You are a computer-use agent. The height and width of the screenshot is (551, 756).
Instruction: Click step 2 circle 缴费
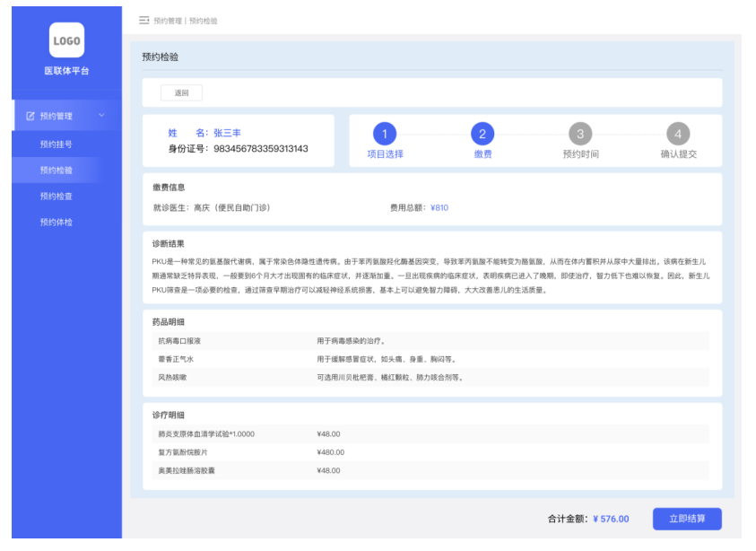(482, 135)
